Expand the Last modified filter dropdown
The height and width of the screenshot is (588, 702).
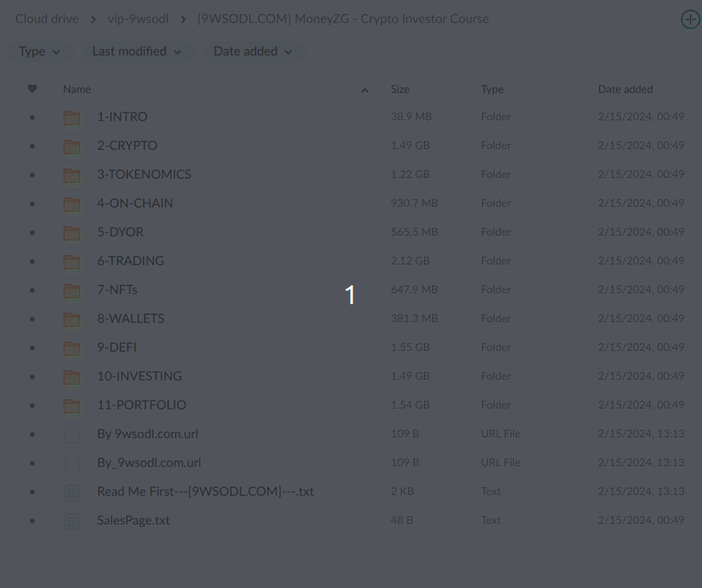(136, 52)
